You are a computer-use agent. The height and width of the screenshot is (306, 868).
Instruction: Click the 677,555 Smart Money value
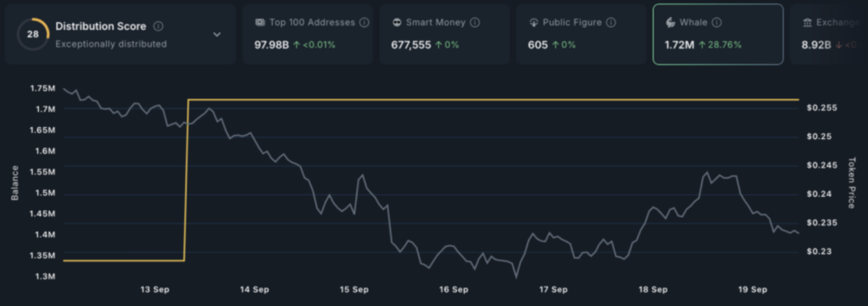tap(411, 45)
